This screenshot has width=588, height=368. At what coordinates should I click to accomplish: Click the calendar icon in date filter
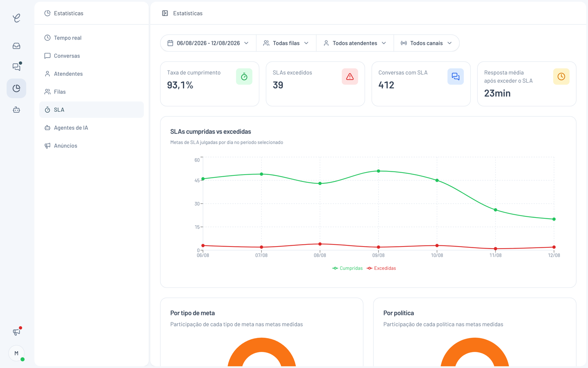click(x=170, y=43)
